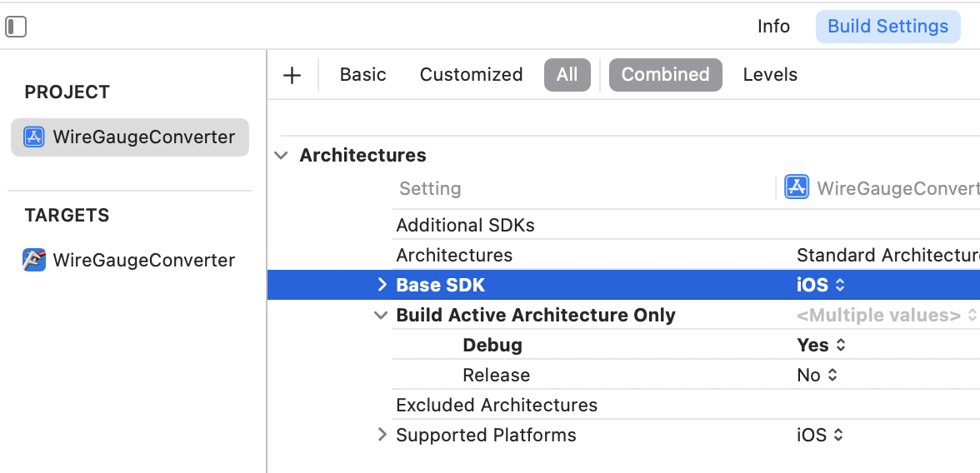Viewport: 980px width, 473px height.
Task: Select the Architectures setting row label
Action: [x=454, y=255]
